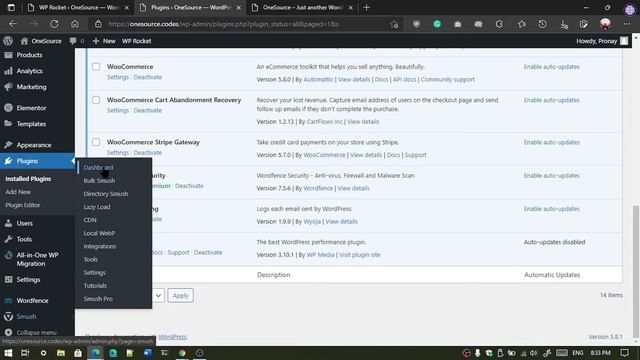The width and height of the screenshot is (640, 360).
Task: Open the browser home page icon
Action: [75, 24]
